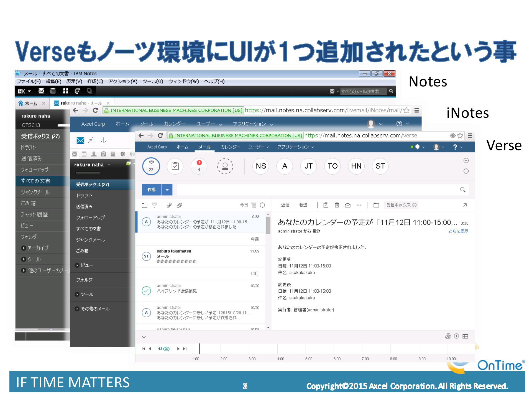Open the Verse action-required checklist circle
Screen dimensions: 532x399
coord(175,166)
